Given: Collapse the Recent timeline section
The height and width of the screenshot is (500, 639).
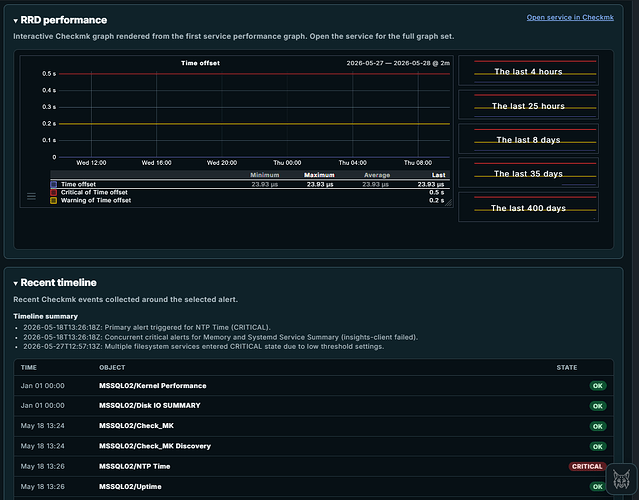Looking at the screenshot, I should tap(15, 283).
